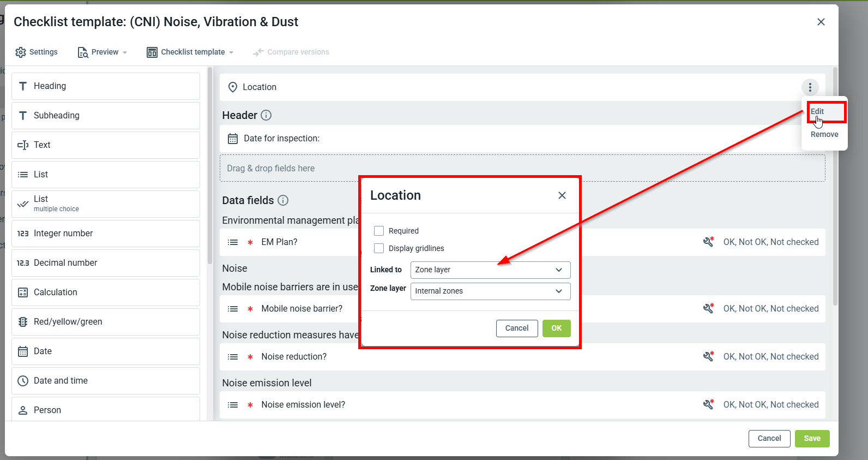Image resolution: width=868 pixels, height=460 pixels.
Task: Click the wrench icon on Noise emission level row
Action: [x=708, y=404]
